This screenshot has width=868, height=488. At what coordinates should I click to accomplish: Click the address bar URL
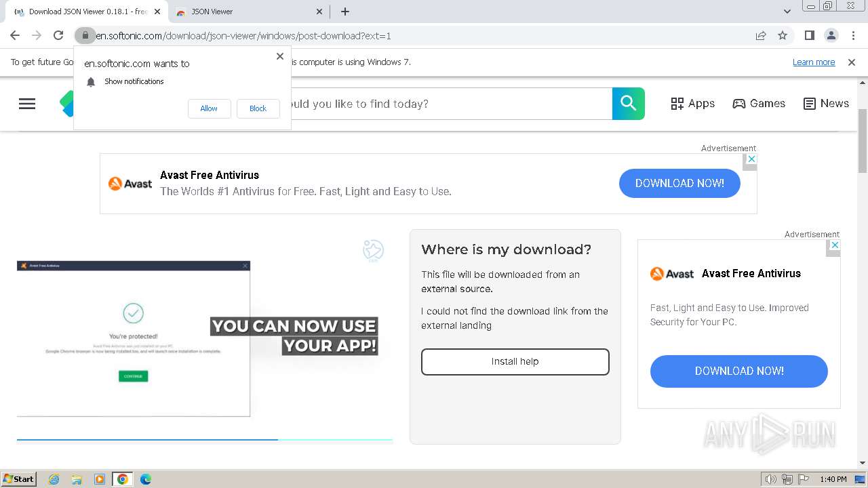(x=243, y=35)
